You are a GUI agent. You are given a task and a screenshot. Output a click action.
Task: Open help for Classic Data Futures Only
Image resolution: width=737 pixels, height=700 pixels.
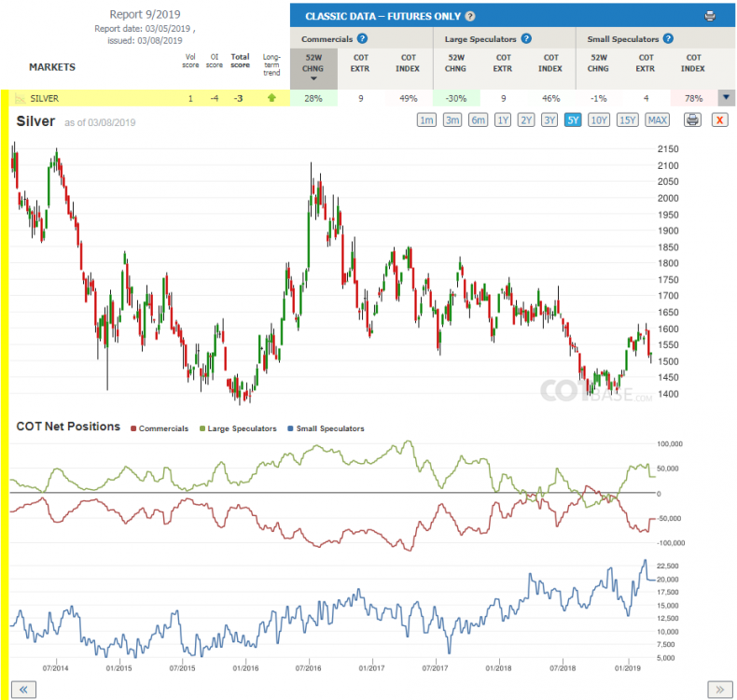point(470,17)
